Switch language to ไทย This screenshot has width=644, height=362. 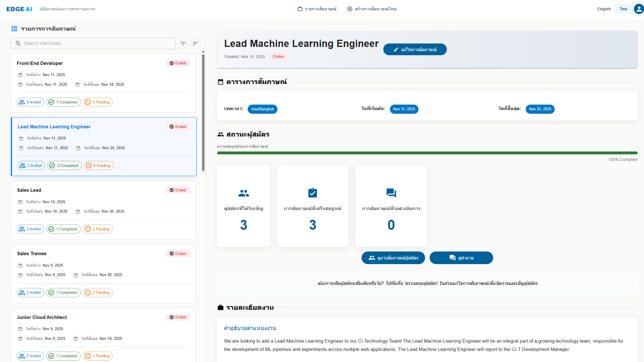(623, 9)
